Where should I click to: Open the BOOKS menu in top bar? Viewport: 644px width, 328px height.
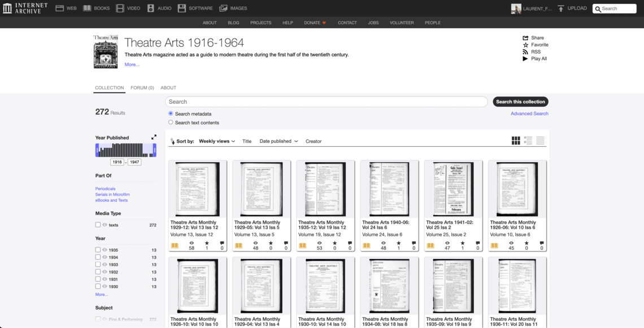click(96, 8)
